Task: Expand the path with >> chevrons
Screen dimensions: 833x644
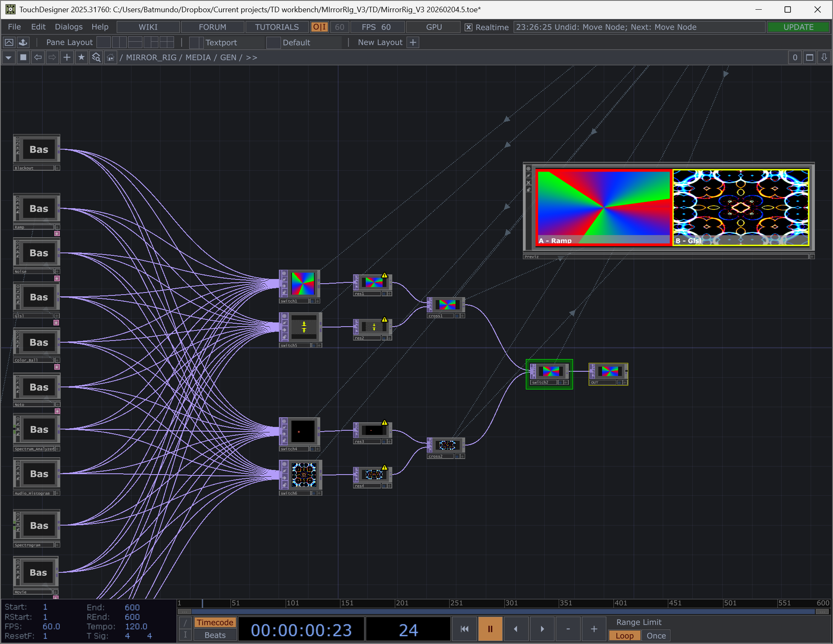Action: point(252,57)
